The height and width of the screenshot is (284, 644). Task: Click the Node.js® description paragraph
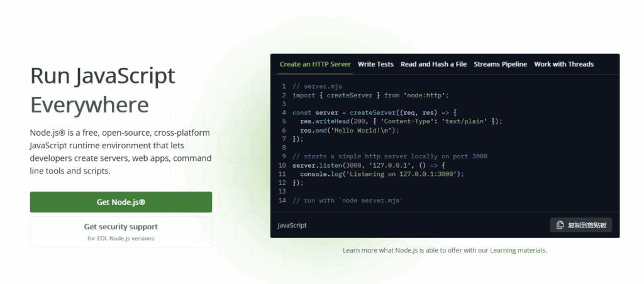120,152
